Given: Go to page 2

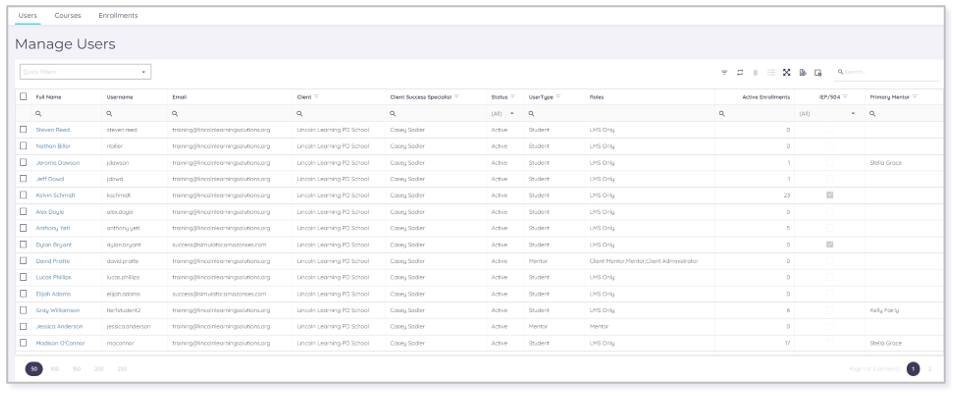Looking at the screenshot, I should (x=930, y=369).
